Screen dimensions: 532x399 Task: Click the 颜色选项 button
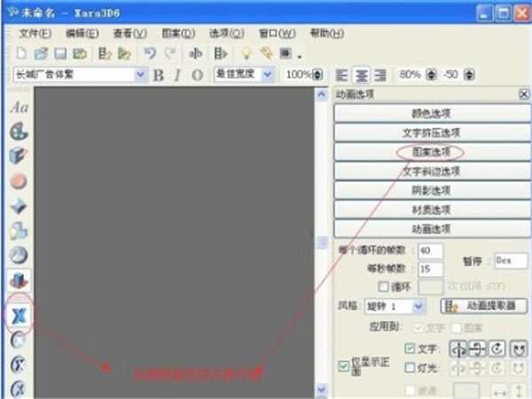point(433,113)
